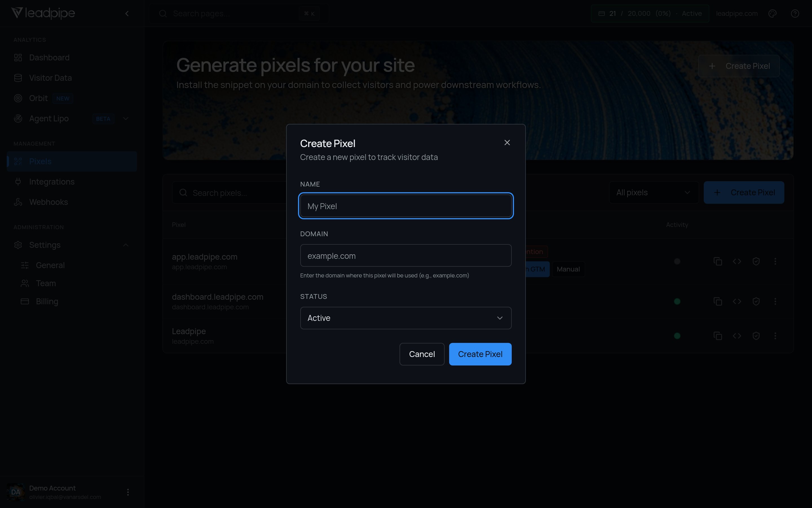Screen dimensions: 812x508
Task: Open the help question mark icon
Action: click(795, 14)
